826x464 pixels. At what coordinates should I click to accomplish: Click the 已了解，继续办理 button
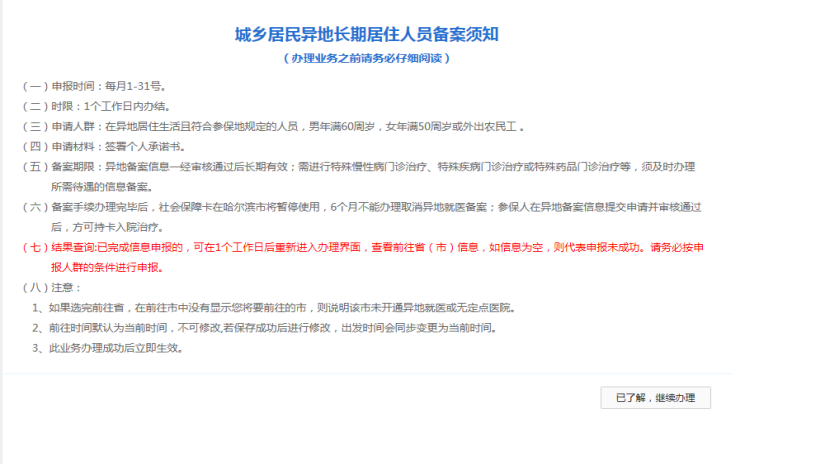pos(655,398)
